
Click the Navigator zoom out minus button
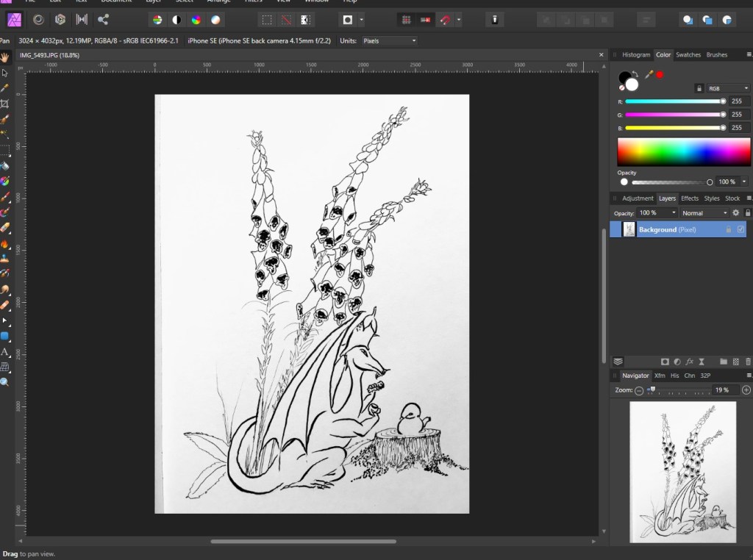(x=639, y=390)
